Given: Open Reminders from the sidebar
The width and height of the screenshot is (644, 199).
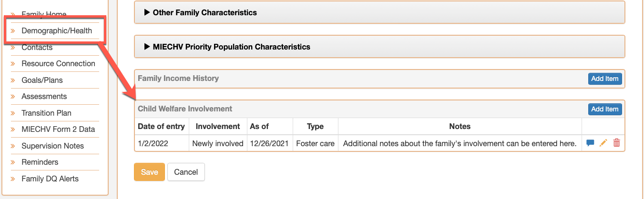Looking at the screenshot, I should point(40,162).
